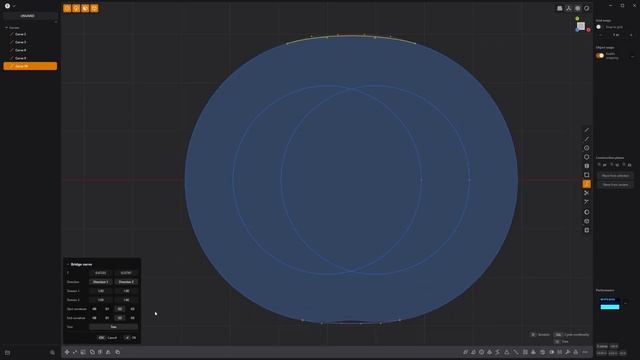Open the Type dropdown in Bridge curve
The height and width of the screenshot is (360, 640).
pyautogui.click(x=113, y=327)
